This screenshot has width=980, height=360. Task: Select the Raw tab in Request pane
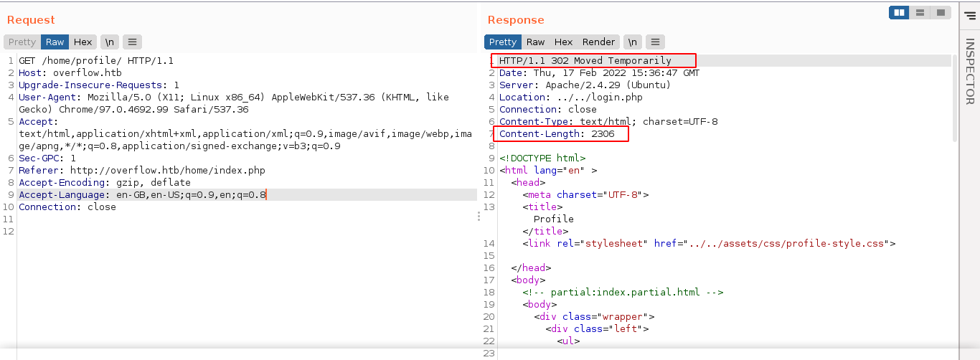tap(55, 42)
